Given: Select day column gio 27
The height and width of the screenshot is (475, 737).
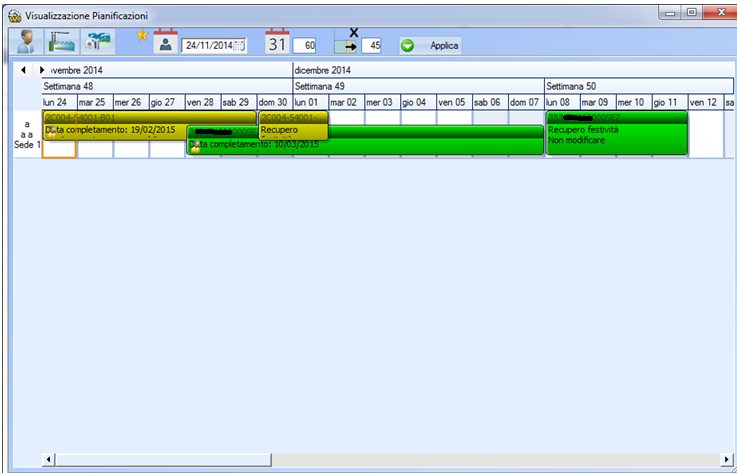Looking at the screenshot, I should (x=167, y=102).
